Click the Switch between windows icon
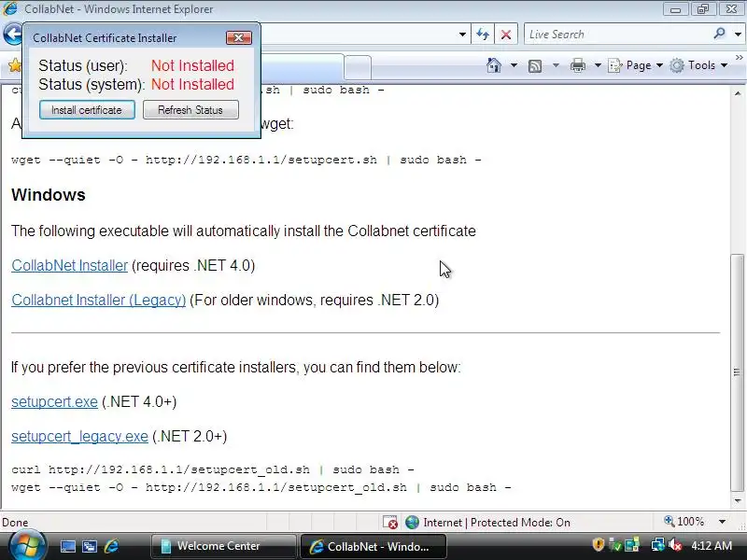The width and height of the screenshot is (747, 560). point(89,546)
